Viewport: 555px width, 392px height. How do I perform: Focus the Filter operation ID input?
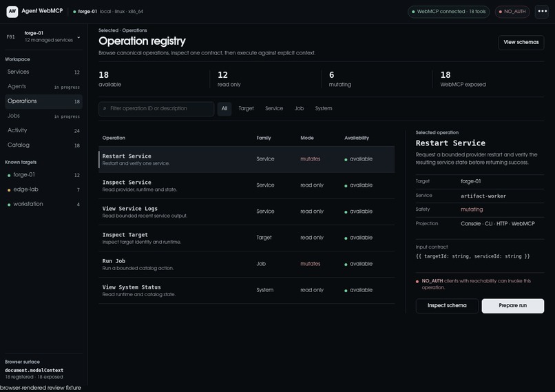point(156,109)
